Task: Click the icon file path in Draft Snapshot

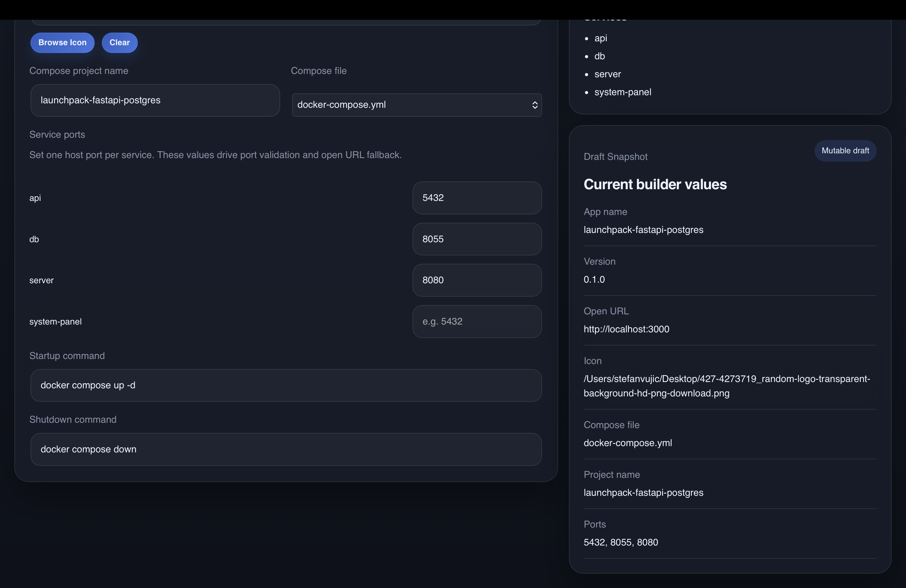Action: click(727, 386)
